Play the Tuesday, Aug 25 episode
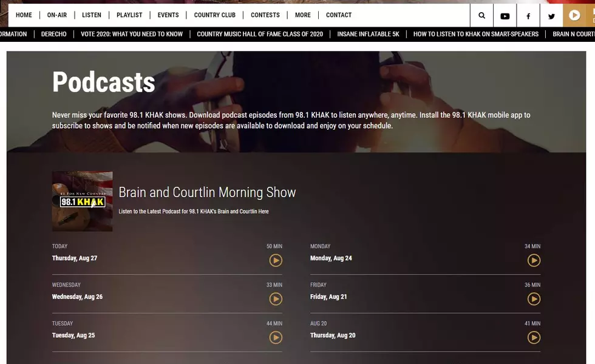This screenshot has width=595, height=364. click(276, 337)
